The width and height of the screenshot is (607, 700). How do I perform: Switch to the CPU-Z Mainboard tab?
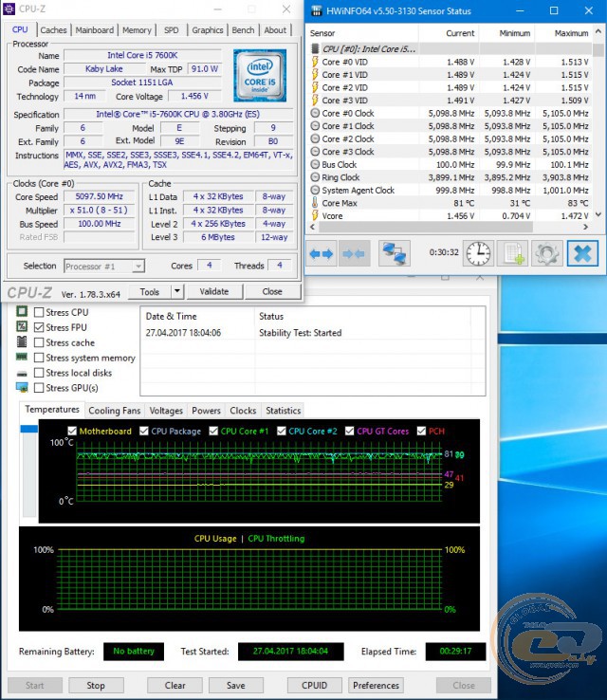point(95,30)
